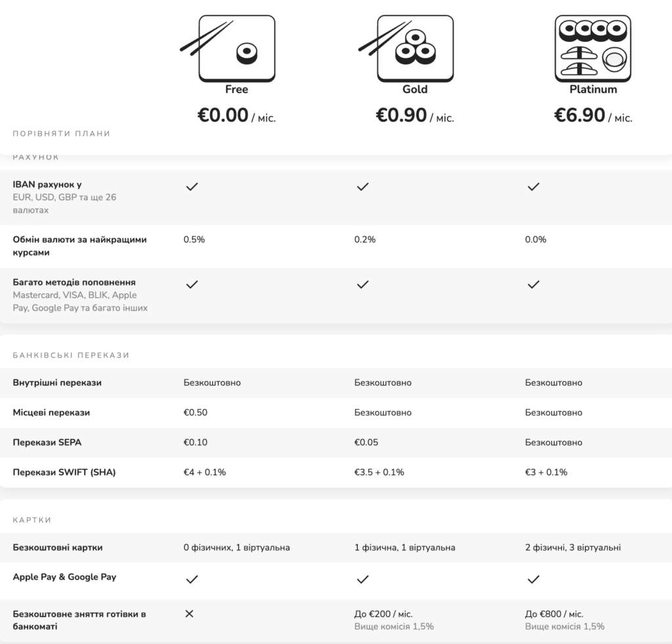
Task: Select the Platinum sushi platter icon
Action: [x=591, y=47]
